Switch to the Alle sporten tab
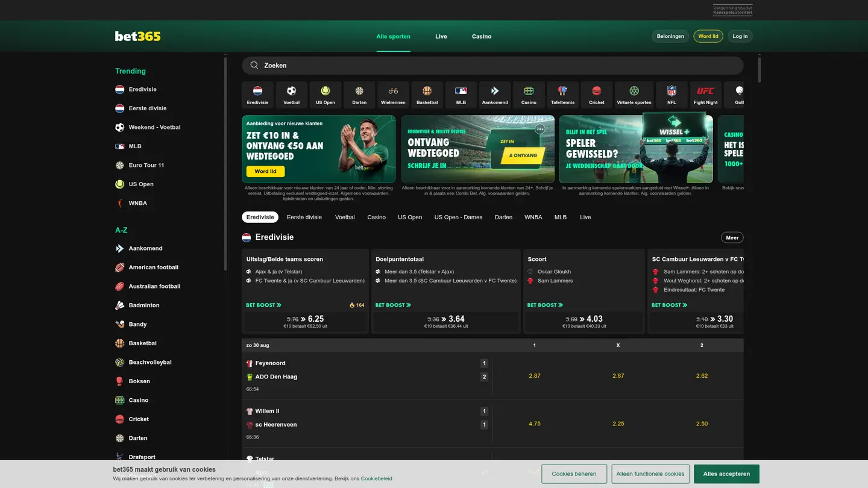Image resolution: width=868 pixels, height=488 pixels. coord(394,36)
